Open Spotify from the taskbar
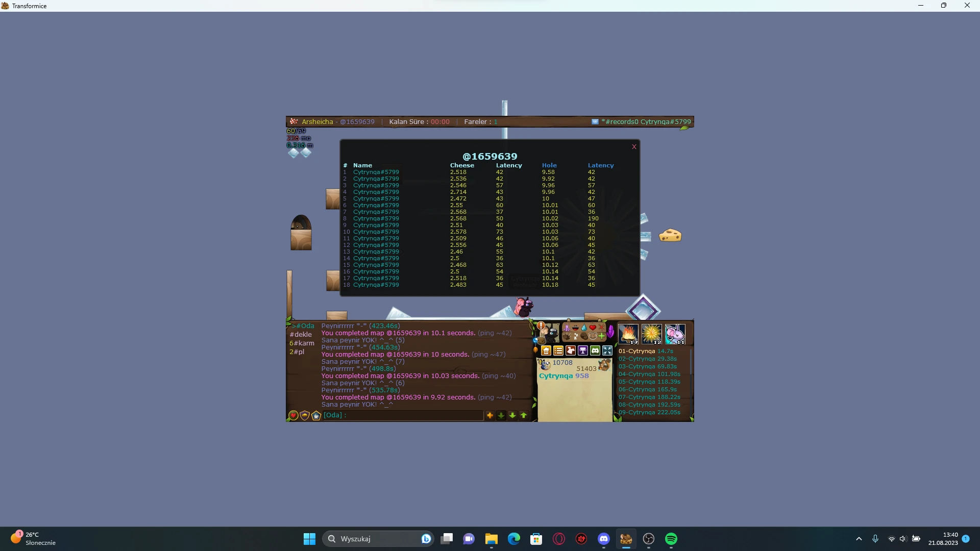Image resolution: width=980 pixels, height=551 pixels. (671, 539)
